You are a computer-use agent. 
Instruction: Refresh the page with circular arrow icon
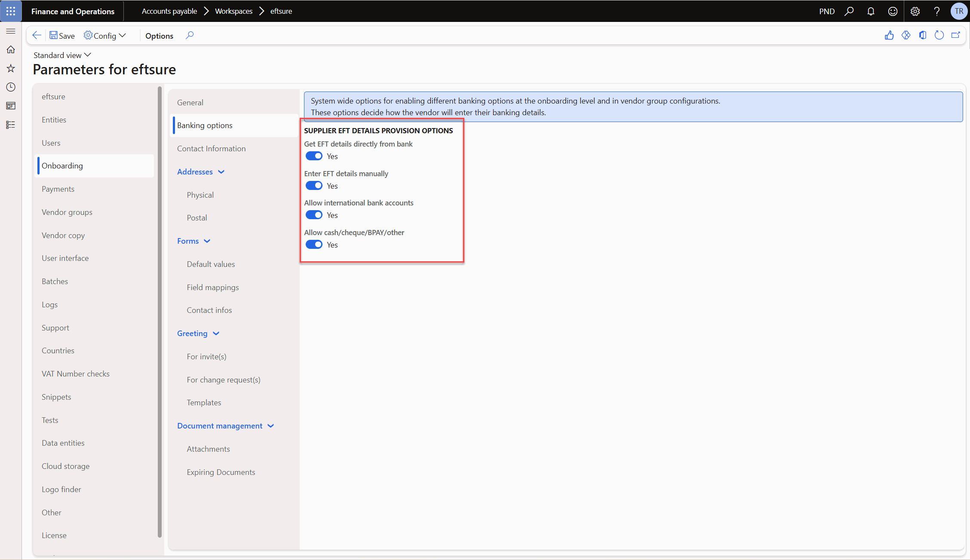pyautogui.click(x=939, y=35)
